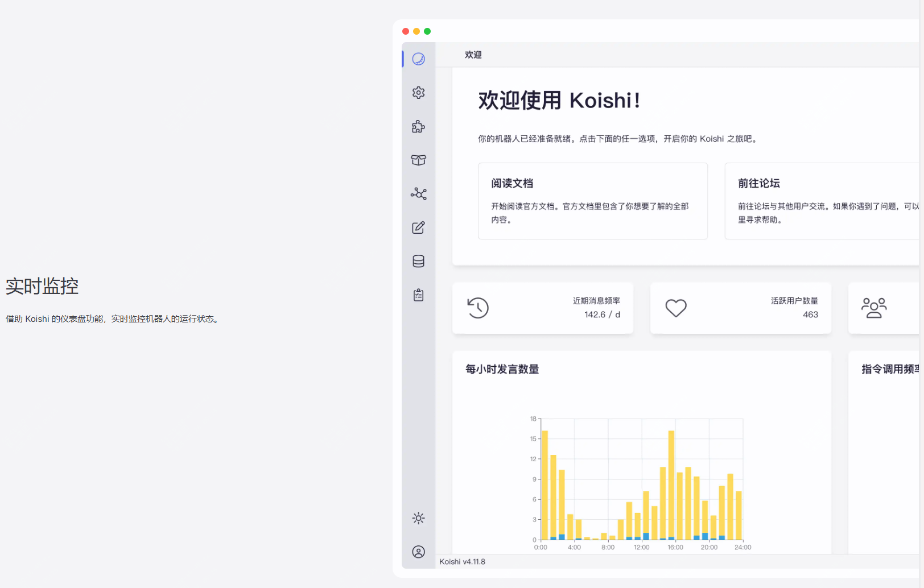The width and height of the screenshot is (924, 588).
Task: Click the heart icon in user card
Action: pyautogui.click(x=676, y=308)
